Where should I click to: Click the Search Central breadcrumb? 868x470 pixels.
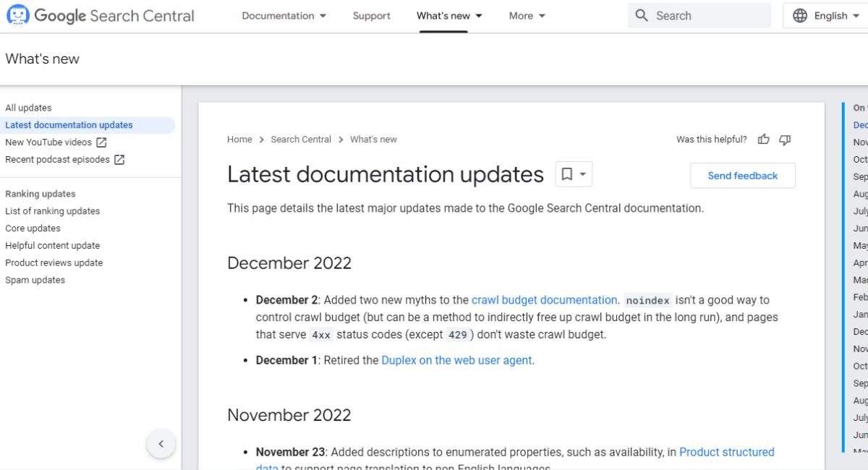tap(301, 140)
